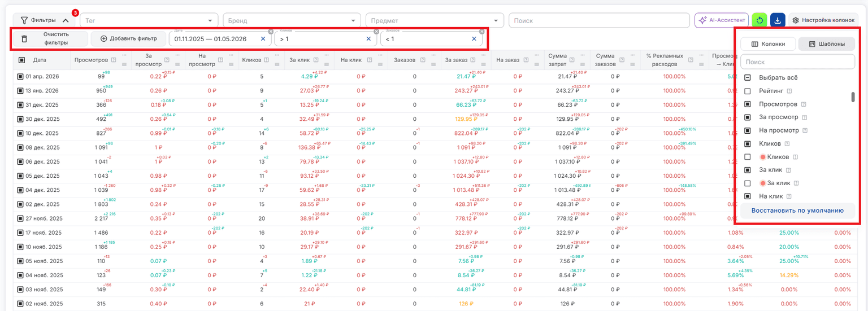Collapse the Фильтры panel chevron
The image size is (868, 311).
click(x=66, y=20)
